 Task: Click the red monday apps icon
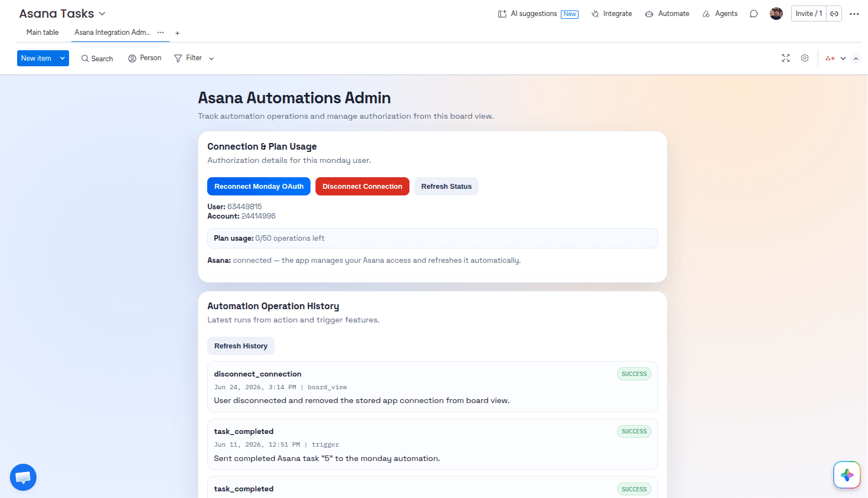coord(830,58)
